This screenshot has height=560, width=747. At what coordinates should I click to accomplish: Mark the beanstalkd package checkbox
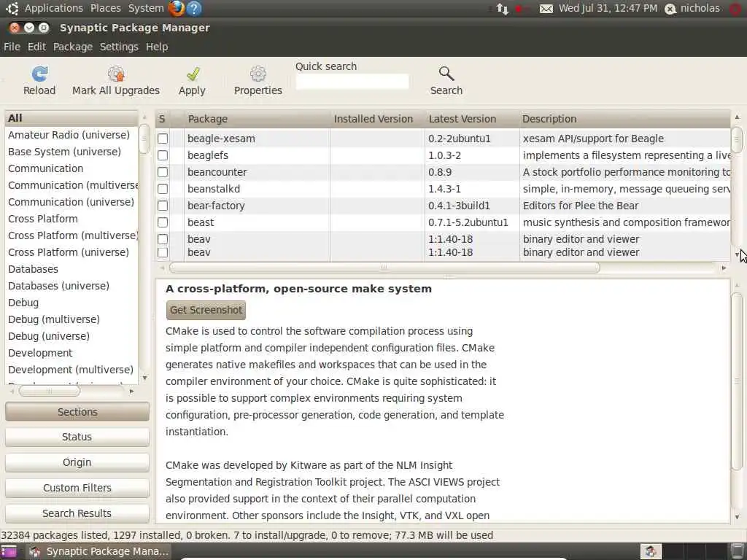click(163, 189)
